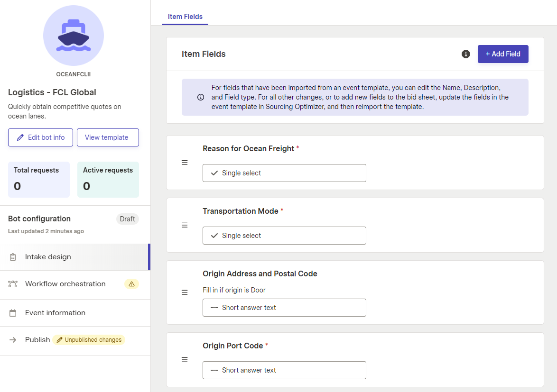Click the Draft badge next to Bot configuration
The height and width of the screenshot is (392, 557).
[127, 219]
